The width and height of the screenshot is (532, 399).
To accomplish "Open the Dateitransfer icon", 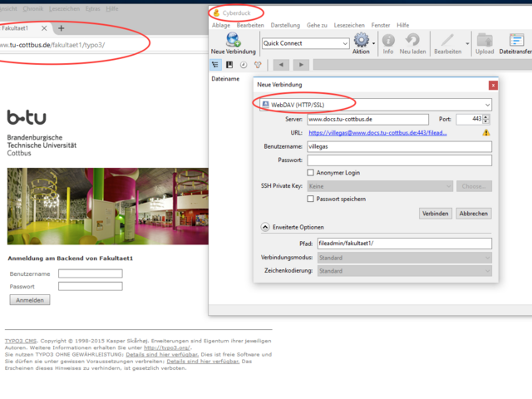I will tap(516, 40).
